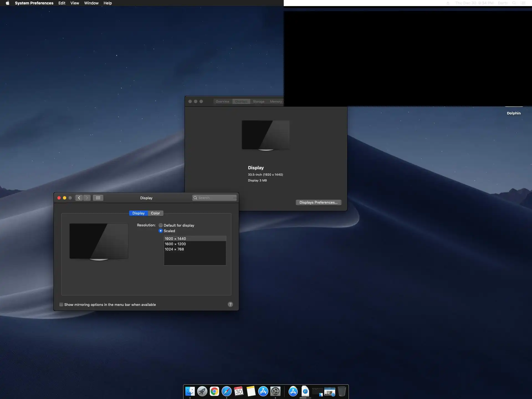
Task: Open Google Chrome from the Dock
Action: point(214,391)
